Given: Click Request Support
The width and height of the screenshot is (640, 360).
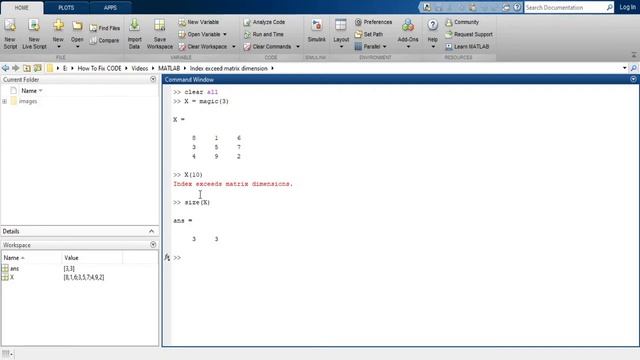Looking at the screenshot, I should point(469,34).
